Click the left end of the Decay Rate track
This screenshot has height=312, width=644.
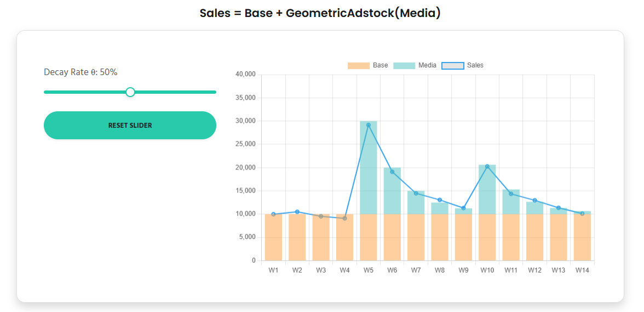pos(46,92)
